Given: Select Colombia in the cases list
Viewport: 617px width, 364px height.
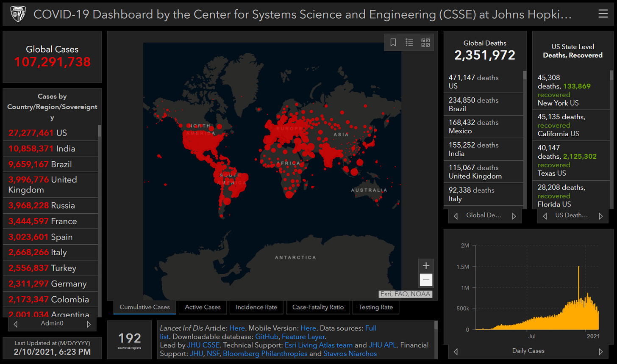Looking at the screenshot, I should click(51, 299).
